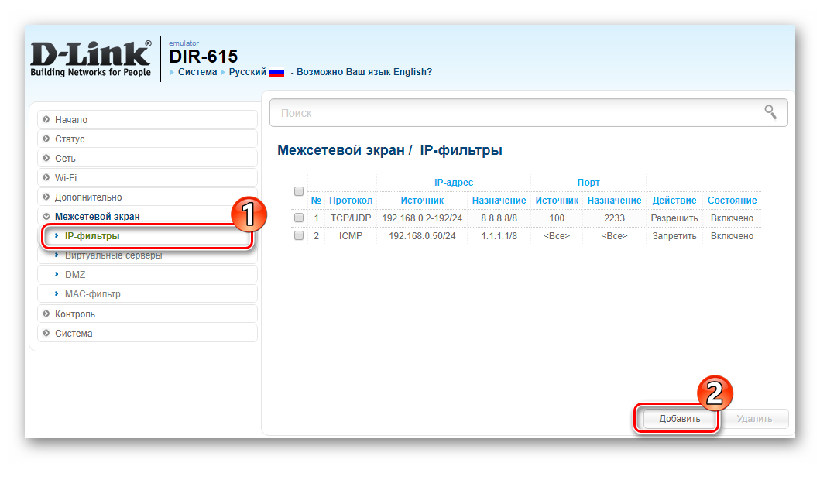Click the Разрешить action cell
820x504 pixels.
click(674, 218)
